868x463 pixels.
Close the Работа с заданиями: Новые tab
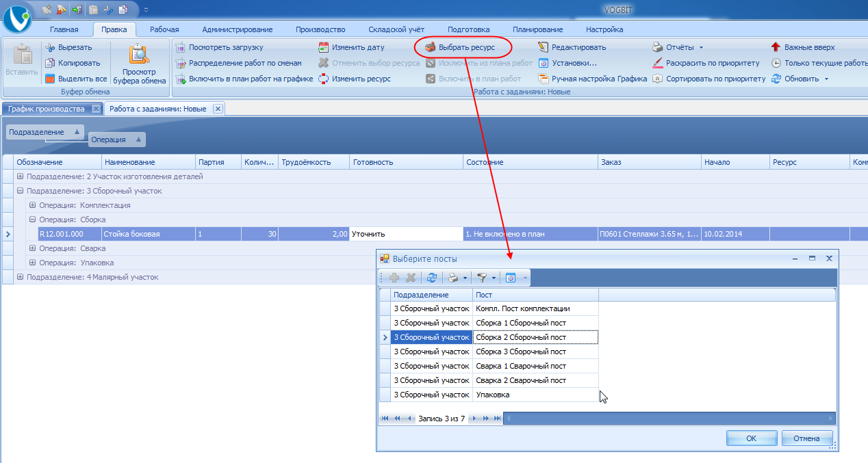[x=218, y=109]
